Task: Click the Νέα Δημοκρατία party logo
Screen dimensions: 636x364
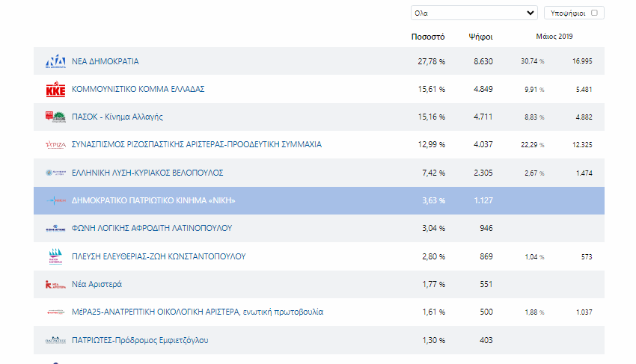Action: [55, 61]
